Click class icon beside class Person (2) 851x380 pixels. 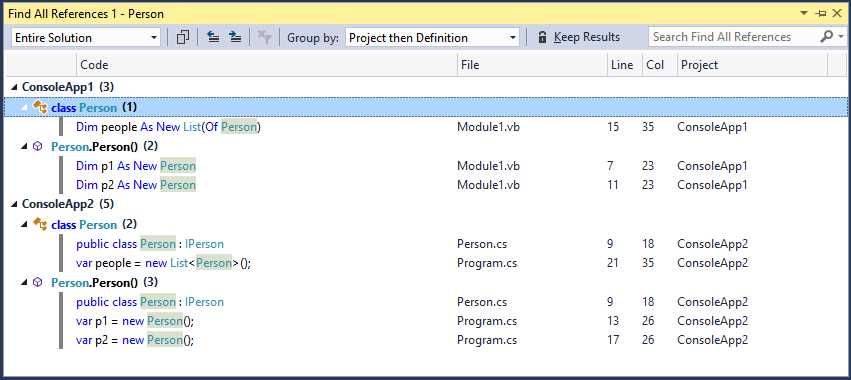(x=40, y=224)
